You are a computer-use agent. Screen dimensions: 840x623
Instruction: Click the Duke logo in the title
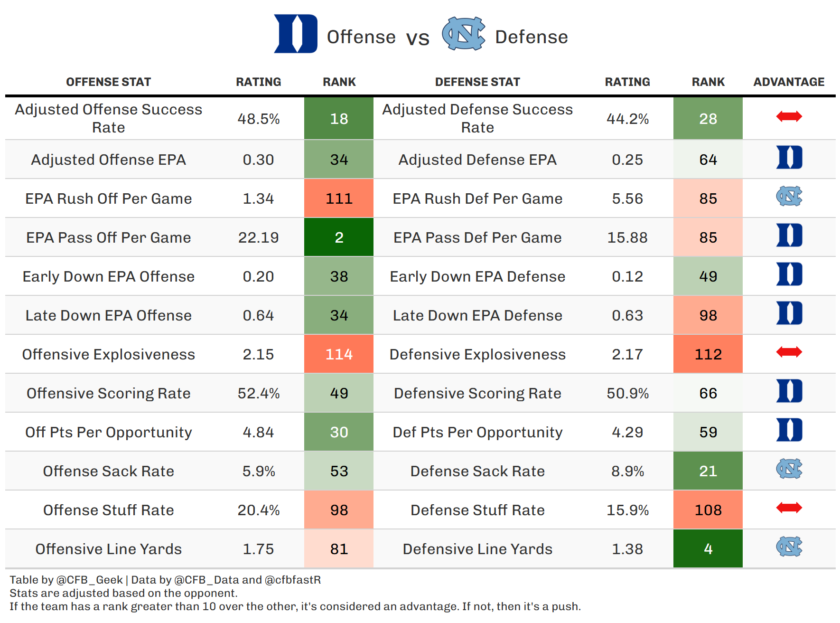(x=295, y=34)
